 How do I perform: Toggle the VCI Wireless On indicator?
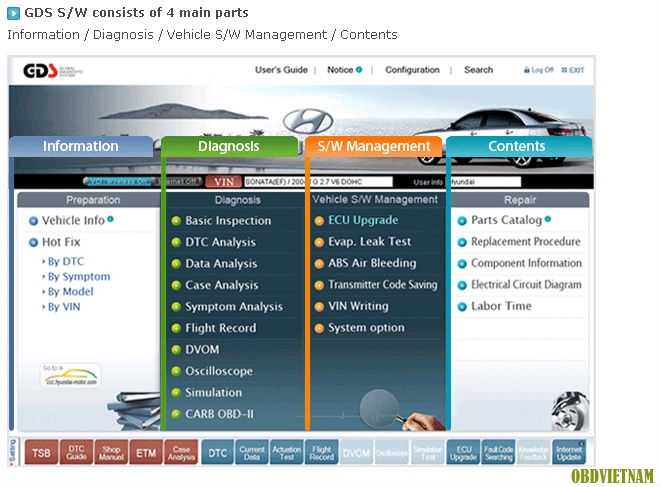pyautogui.click(x=117, y=181)
